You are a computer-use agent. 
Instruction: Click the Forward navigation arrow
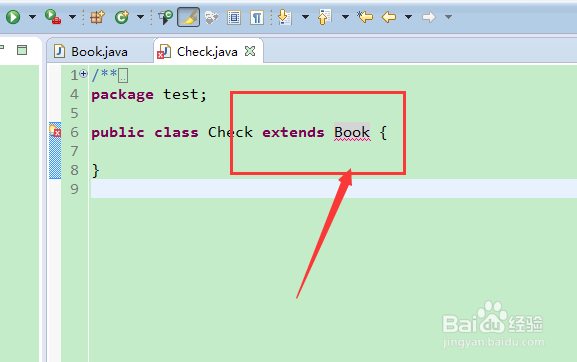tap(429, 17)
